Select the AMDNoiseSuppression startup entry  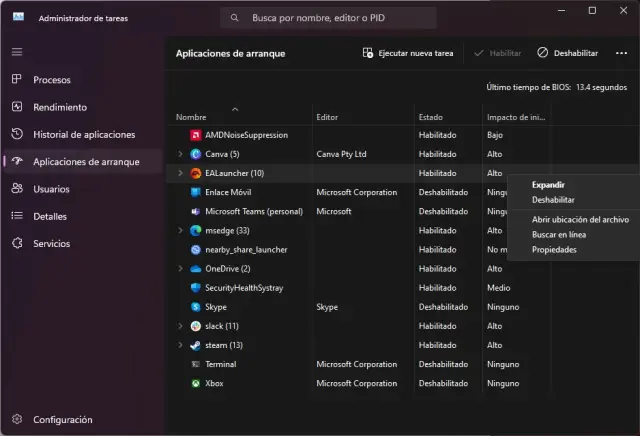232,134
